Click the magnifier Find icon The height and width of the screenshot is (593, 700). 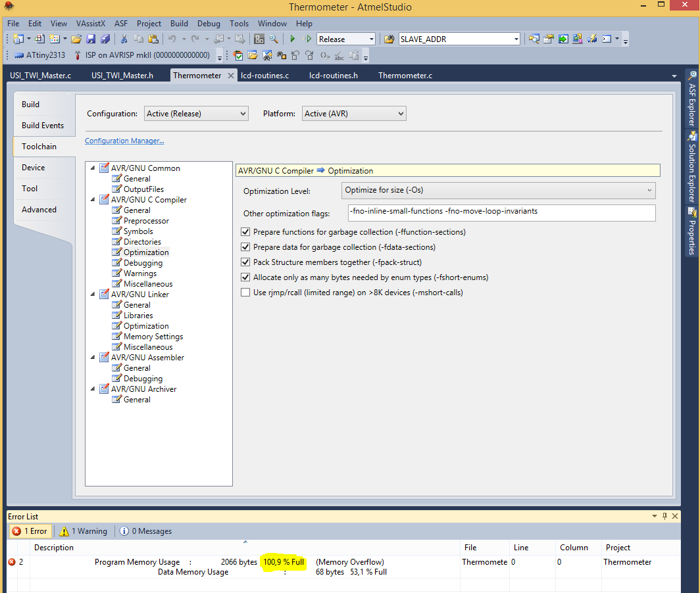[x=274, y=39]
